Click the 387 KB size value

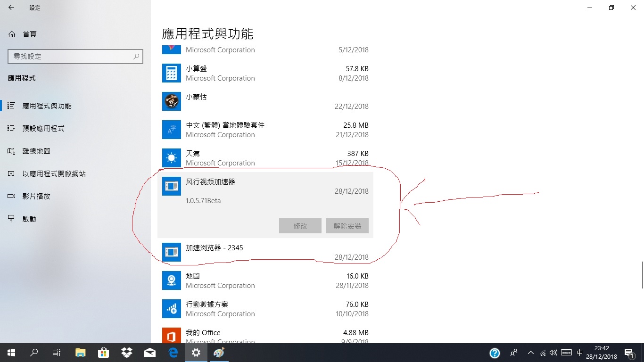[358, 153]
